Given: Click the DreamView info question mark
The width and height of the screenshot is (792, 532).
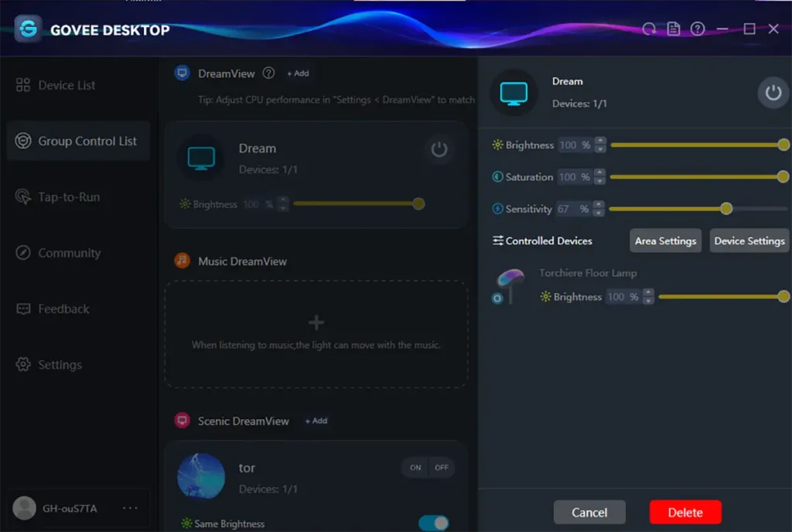Looking at the screenshot, I should tap(268, 73).
